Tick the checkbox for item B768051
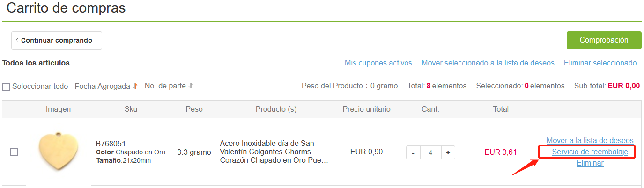This screenshot has height=188, width=644. click(x=14, y=152)
